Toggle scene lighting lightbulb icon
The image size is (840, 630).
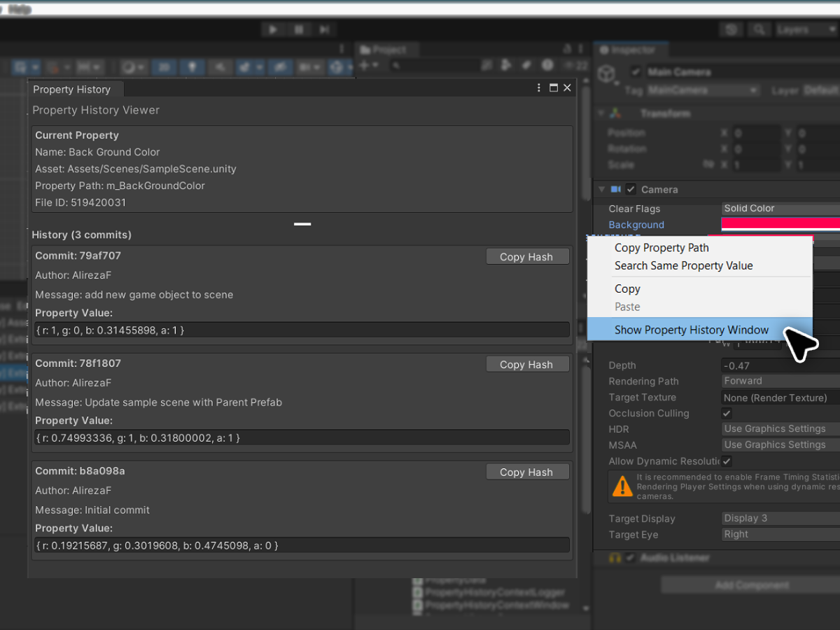click(191, 67)
